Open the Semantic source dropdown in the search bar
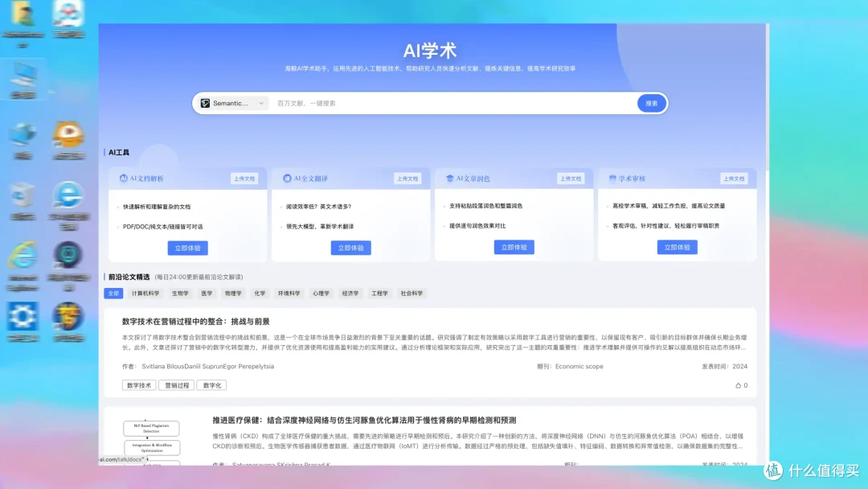The image size is (868, 489). point(232,103)
